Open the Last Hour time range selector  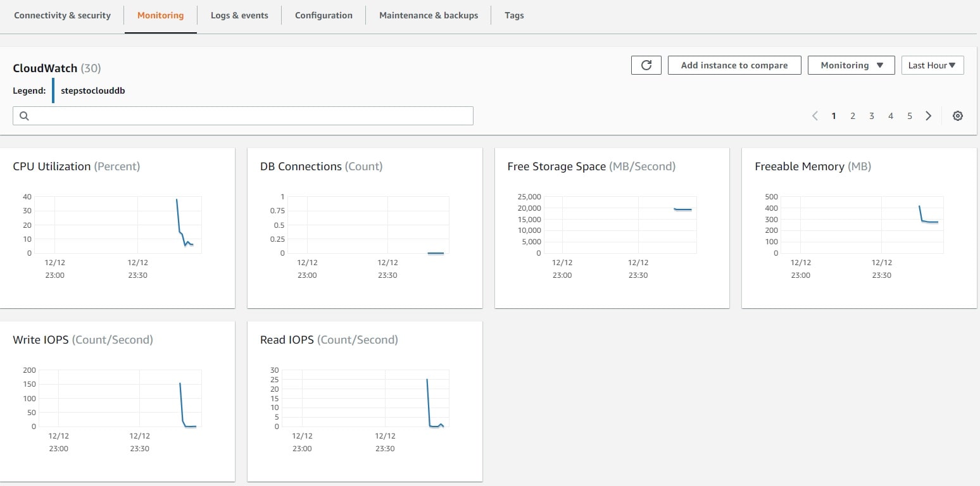coord(932,65)
